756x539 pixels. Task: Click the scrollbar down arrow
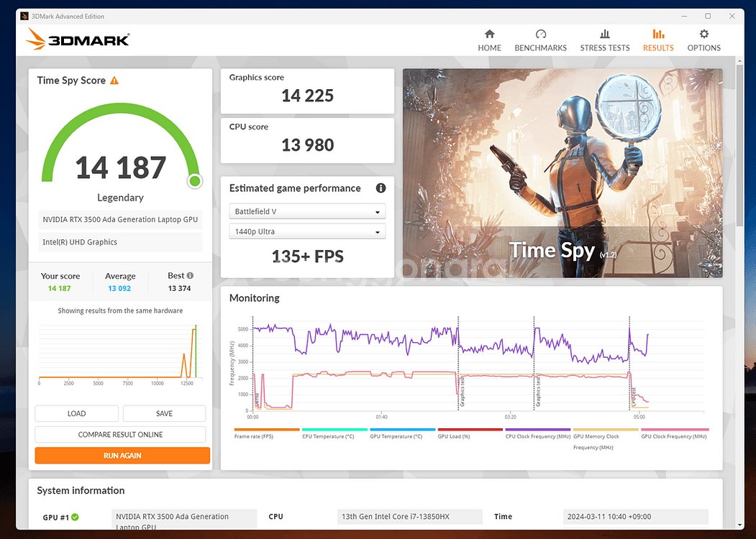point(740,525)
